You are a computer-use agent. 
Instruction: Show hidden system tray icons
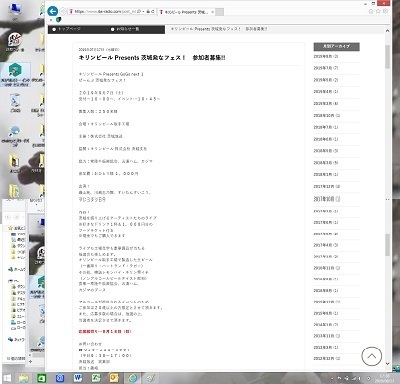332,378
